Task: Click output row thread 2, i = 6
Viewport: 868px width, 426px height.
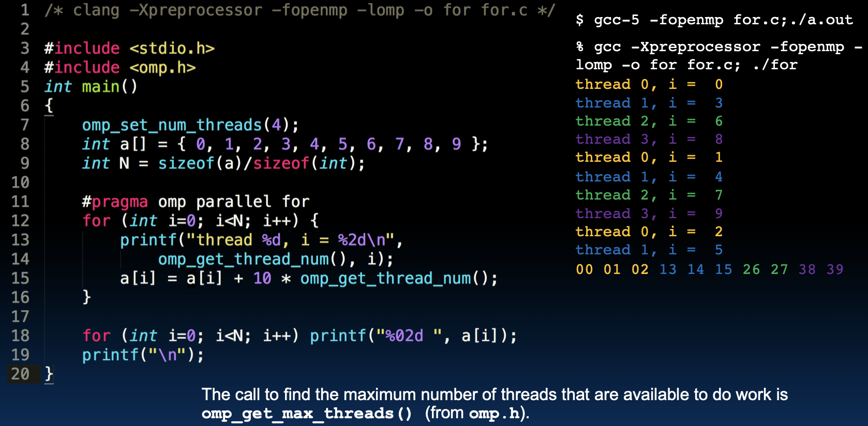Action: pyautogui.click(x=649, y=121)
